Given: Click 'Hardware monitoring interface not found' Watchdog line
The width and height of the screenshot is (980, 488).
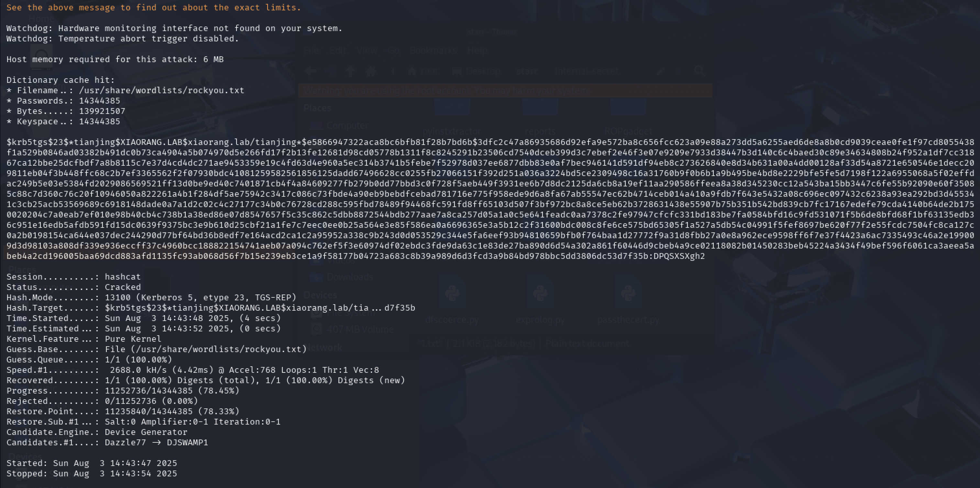Looking at the screenshot, I should click(174, 28).
